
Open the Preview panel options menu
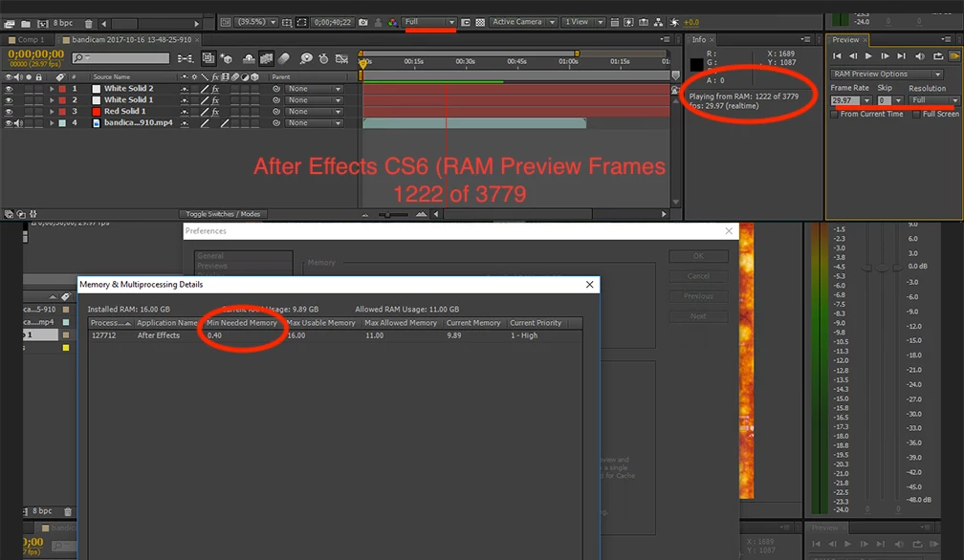[x=946, y=39]
